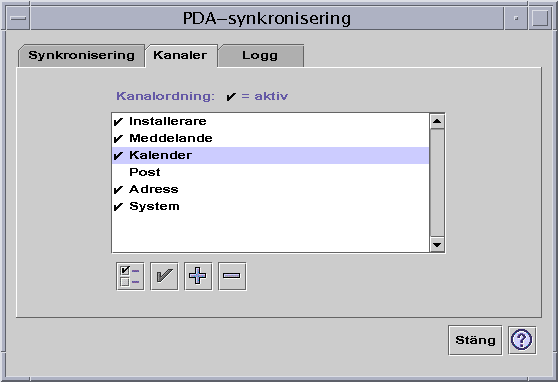558x382 pixels.
Task: Click the maximize square button in title bar
Action: [x=540, y=18]
